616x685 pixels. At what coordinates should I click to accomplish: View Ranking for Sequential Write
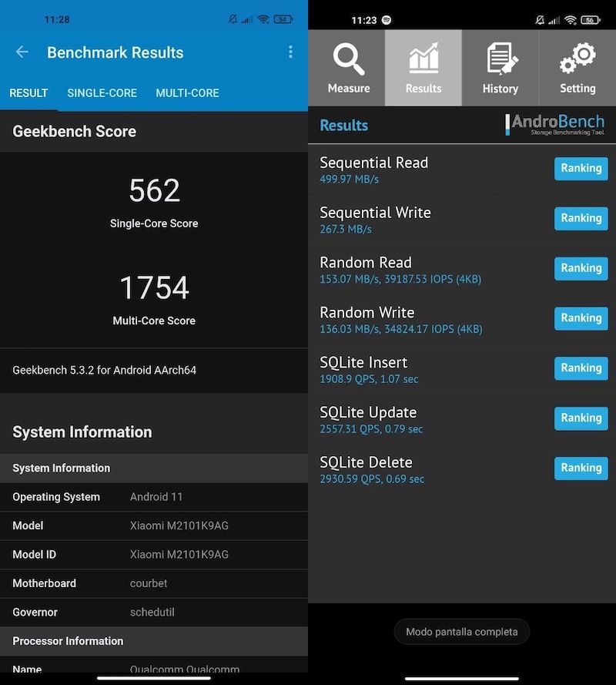(581, 219)
